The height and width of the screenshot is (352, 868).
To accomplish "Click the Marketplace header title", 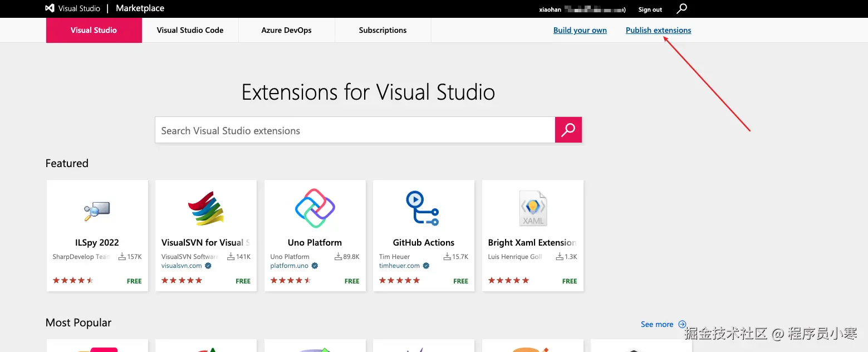I will tap(140, 8).
